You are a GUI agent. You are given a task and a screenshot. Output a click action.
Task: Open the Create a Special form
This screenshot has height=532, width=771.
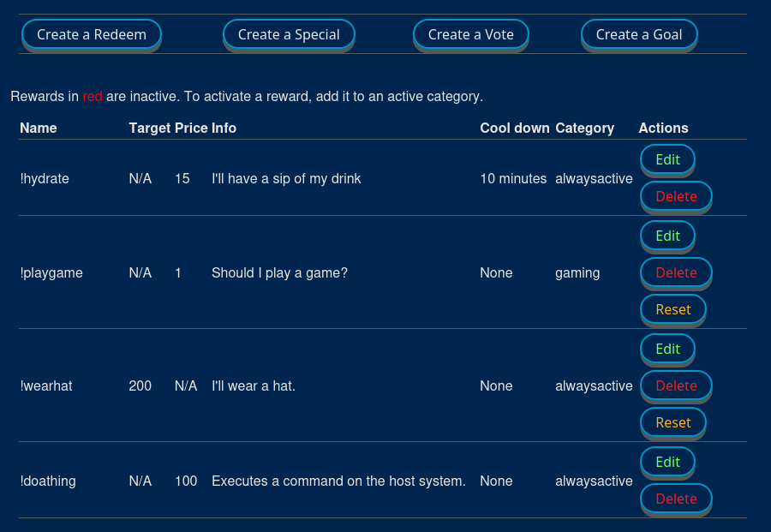point(289,34)
